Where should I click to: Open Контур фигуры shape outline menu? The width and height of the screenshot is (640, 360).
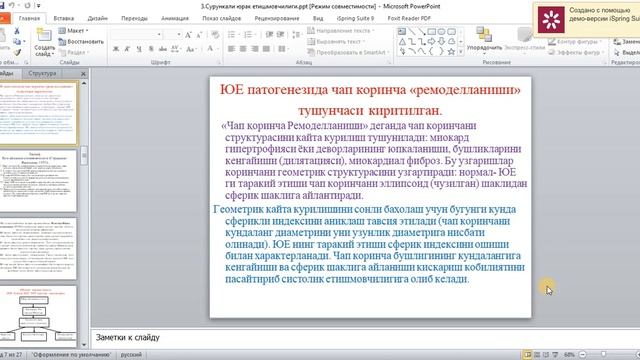click(x=575, y=42)
